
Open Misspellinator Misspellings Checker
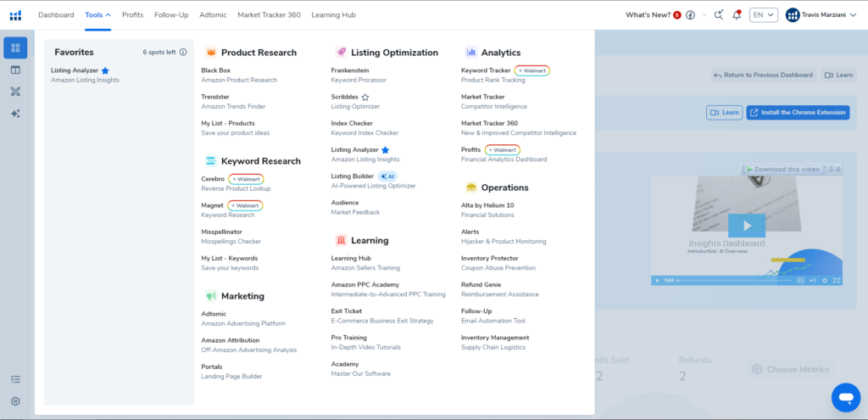point(231,237)
